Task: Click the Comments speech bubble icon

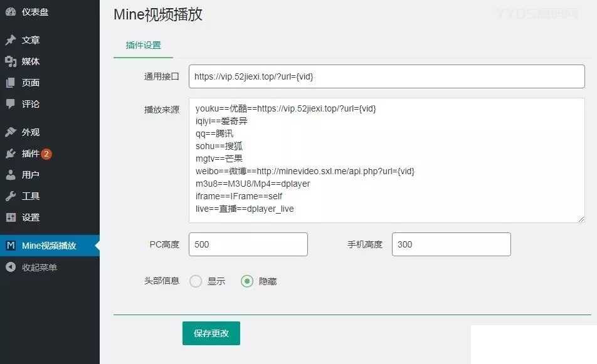Action: pos(11,104)
